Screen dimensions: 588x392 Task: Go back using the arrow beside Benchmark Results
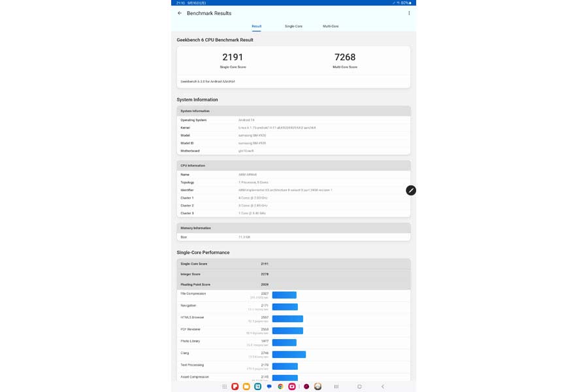180,13
